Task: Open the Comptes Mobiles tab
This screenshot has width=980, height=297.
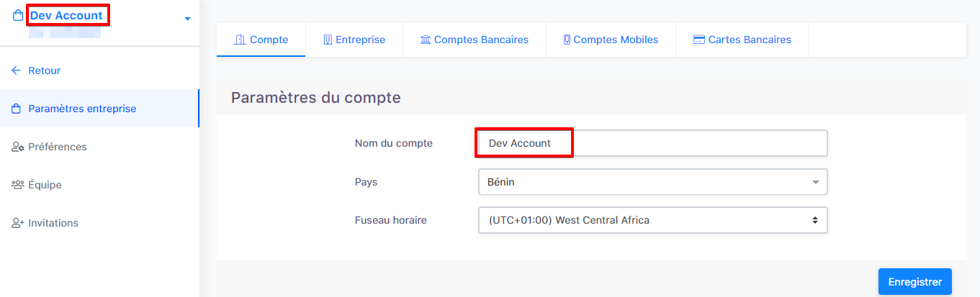Action: coord(611,40)
